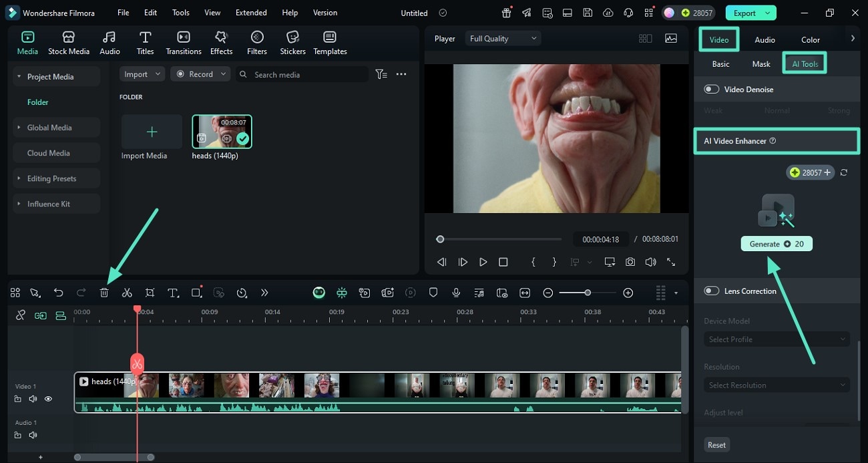
Task: Open the Titles tab
Action: pyautogui.click(x=145, y=43)
